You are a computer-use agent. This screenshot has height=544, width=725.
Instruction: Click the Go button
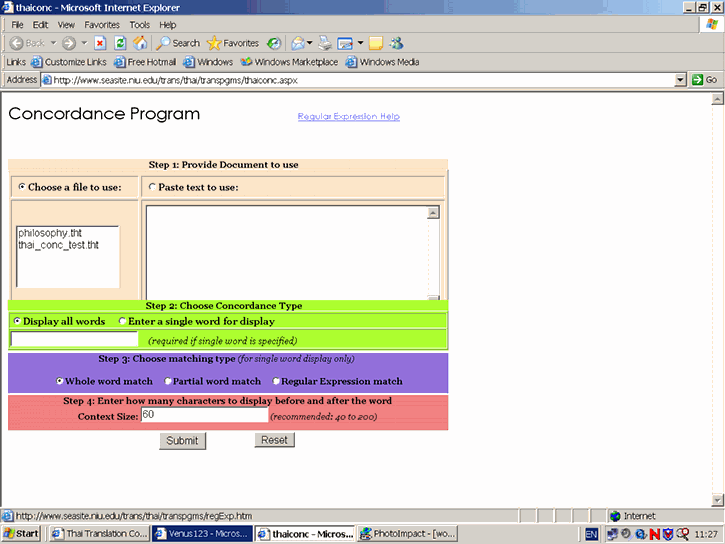click(704, 80)
